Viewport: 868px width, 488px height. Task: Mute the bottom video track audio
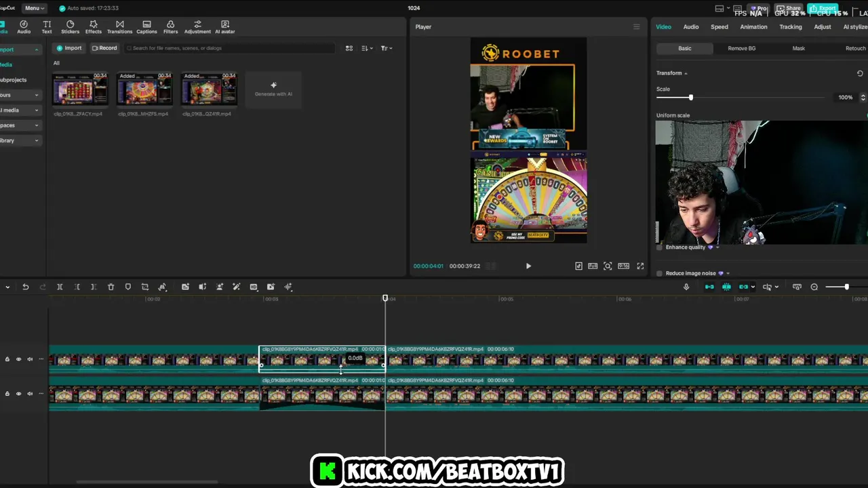click(30, 393)
